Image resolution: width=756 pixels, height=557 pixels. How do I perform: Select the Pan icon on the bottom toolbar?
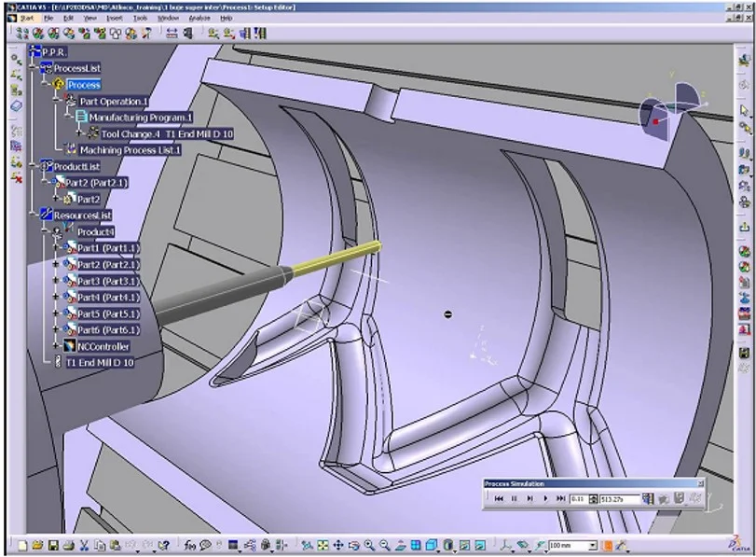point(337,543)
